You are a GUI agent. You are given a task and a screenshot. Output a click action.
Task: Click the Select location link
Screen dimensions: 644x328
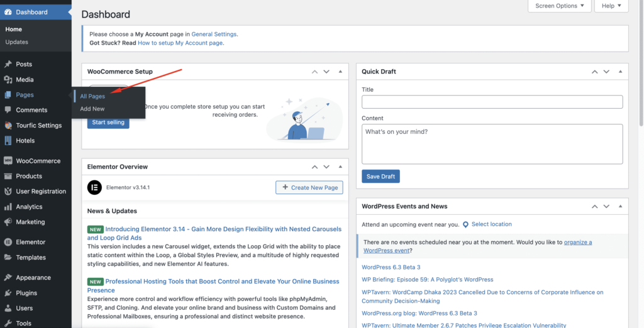pos(492,224)
